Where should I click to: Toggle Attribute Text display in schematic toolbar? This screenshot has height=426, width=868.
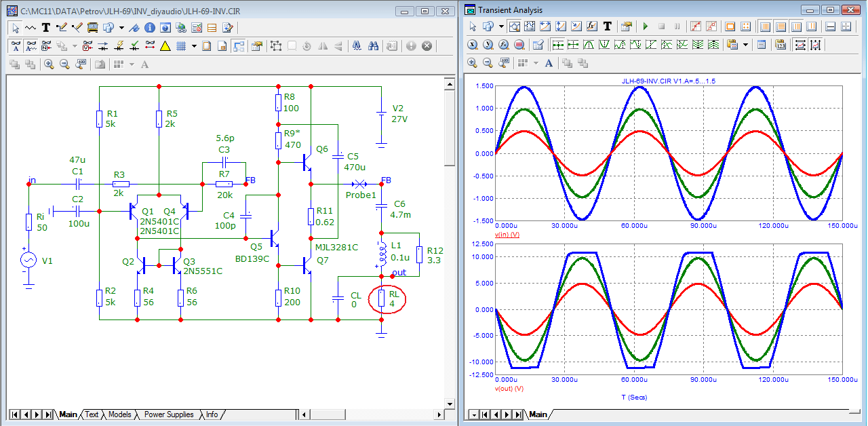(31, 46)
